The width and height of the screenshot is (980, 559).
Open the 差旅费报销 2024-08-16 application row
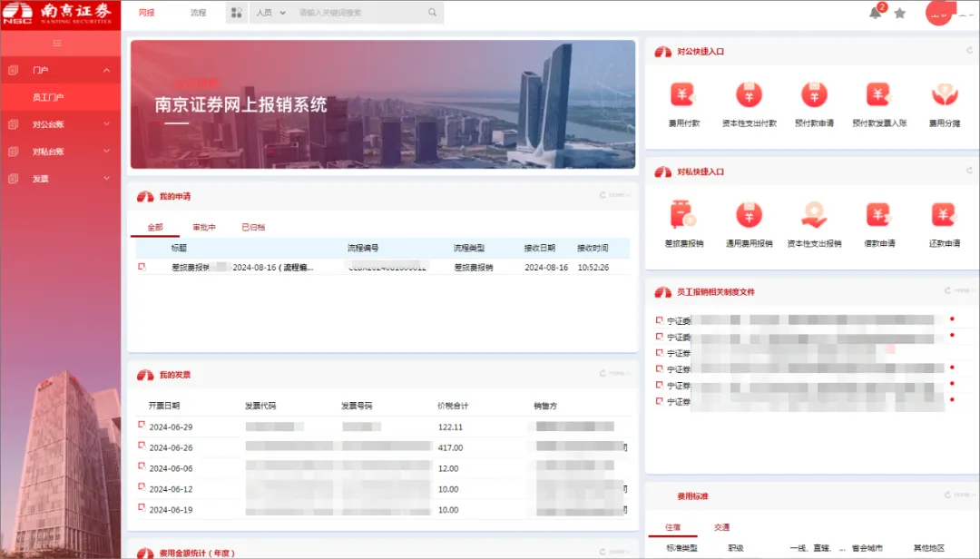383,267
